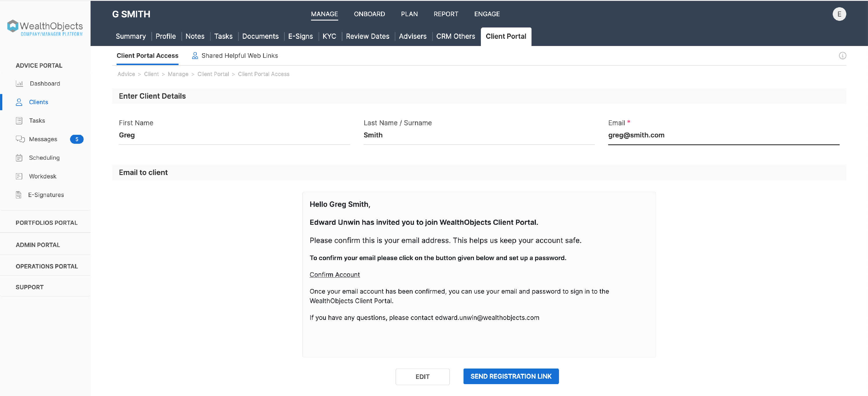Open Clients in the sidebar
Image resolution: width=868 pixels, height=396 pixels.
click(38, 102)
